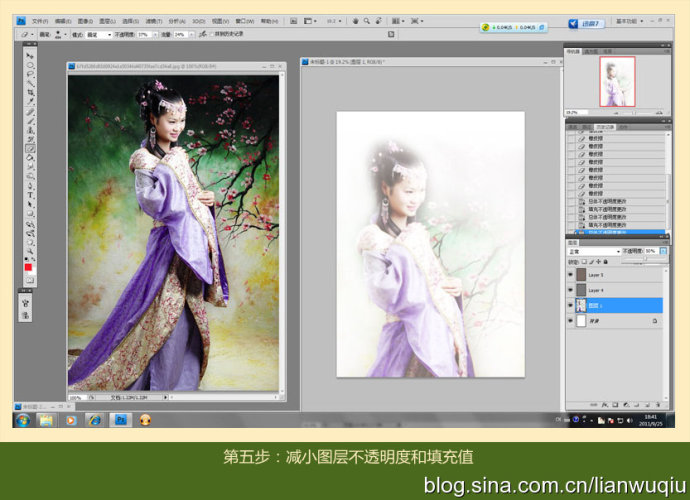The height and width of the screenshot is (500, 690).
Task: Open Windows Start button
Action: 22,420
